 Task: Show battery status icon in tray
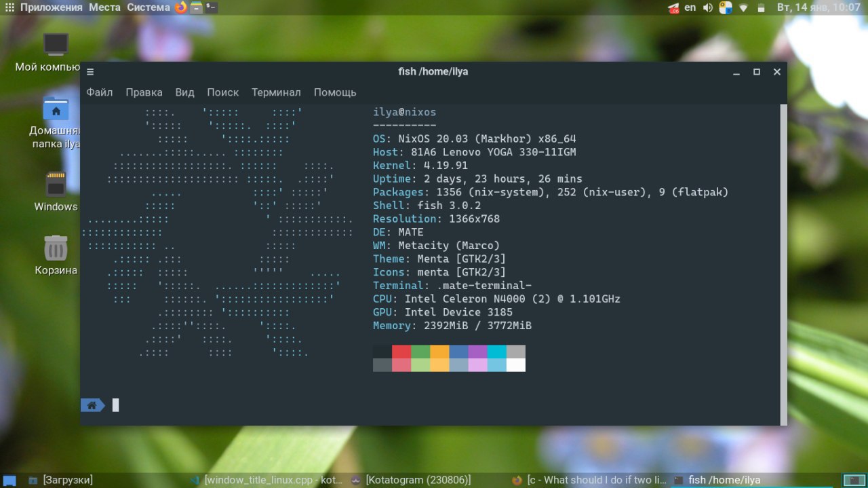(x=761, y=7)
